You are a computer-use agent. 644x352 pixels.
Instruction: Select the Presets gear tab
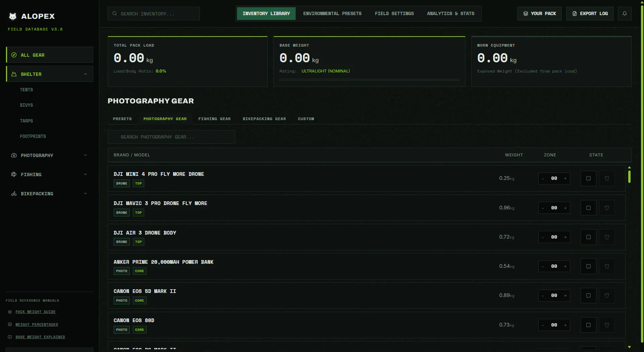coord(122,119)
